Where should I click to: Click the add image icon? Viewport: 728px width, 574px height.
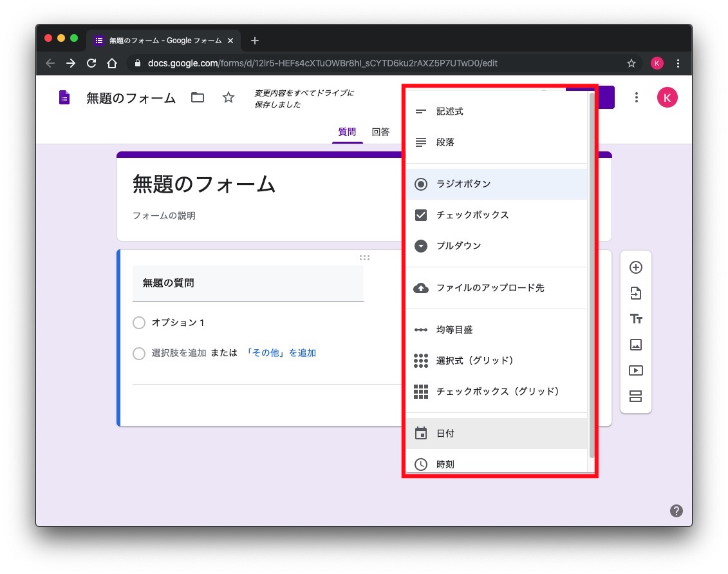(x=635, y=345)
